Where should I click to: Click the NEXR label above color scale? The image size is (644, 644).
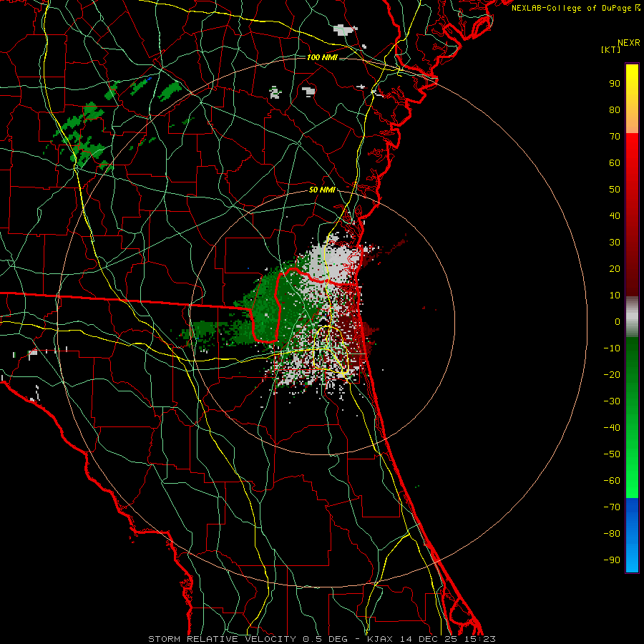pyautogui.click(x=629, y=43)
